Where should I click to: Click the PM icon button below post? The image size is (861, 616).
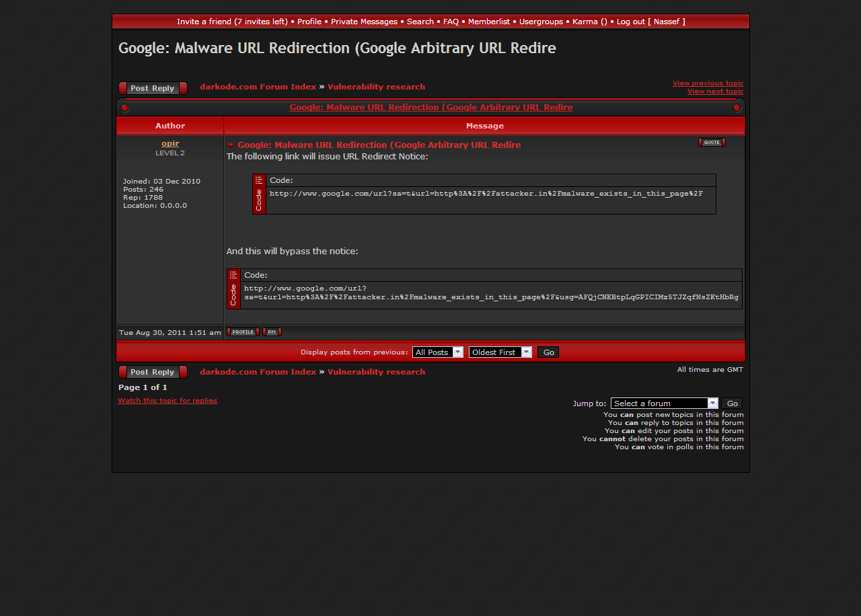point(272,332)
